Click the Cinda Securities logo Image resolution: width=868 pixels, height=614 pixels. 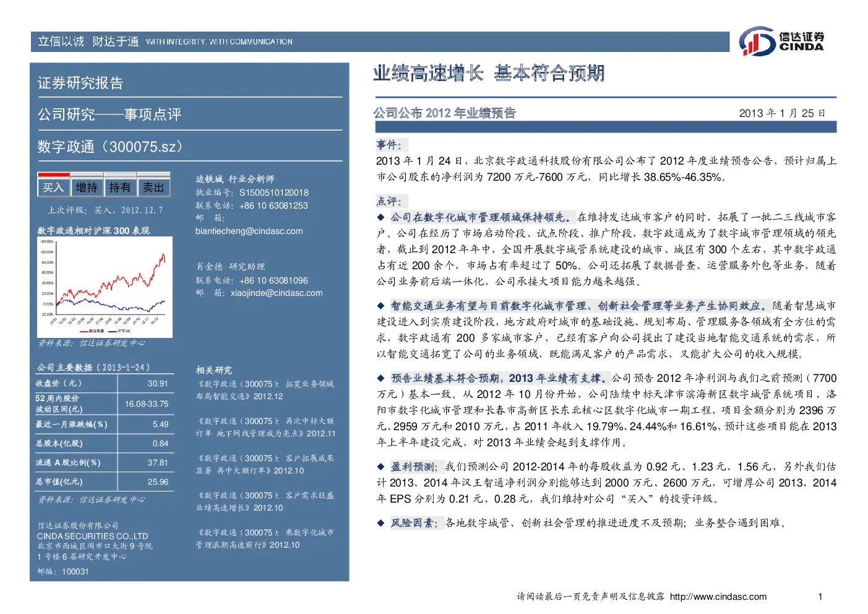tap(781, 41)
